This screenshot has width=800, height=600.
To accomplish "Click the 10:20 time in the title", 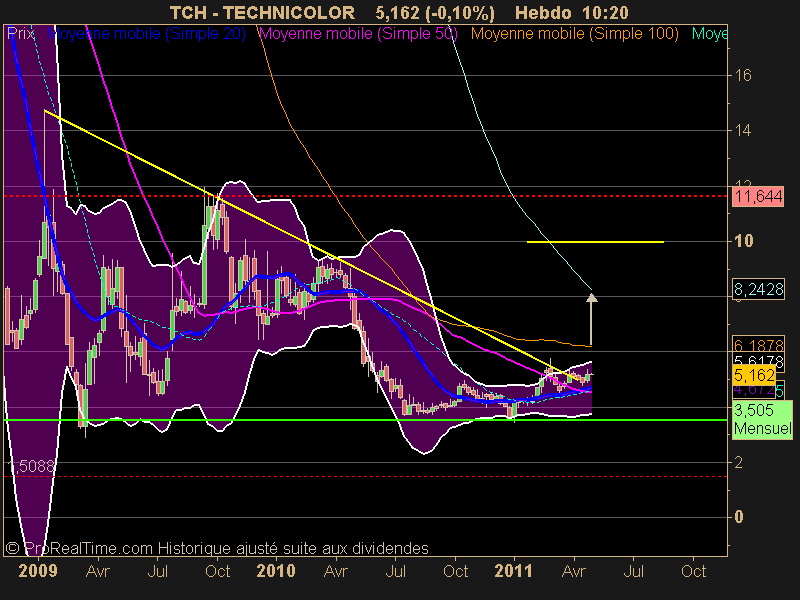I will [x=607, y=12].
